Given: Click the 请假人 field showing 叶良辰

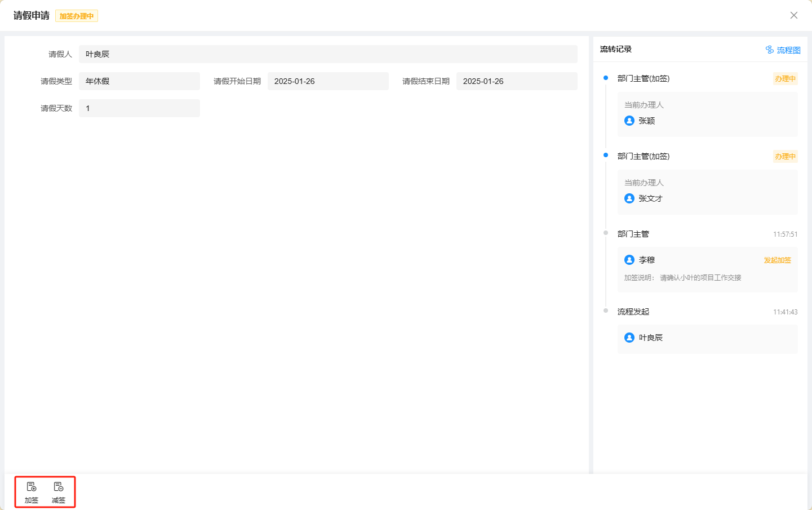Looking at the screenshot, I should coord(328,54).
